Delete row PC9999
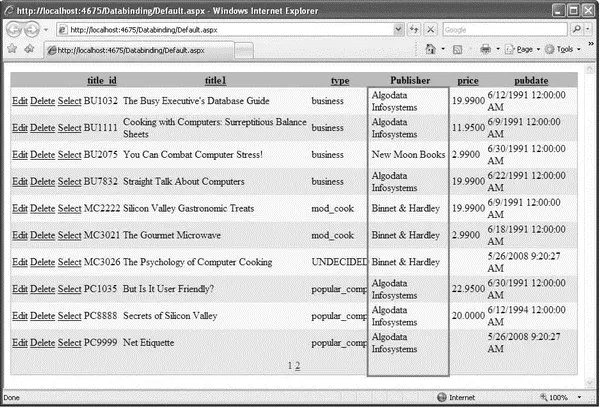This screenshot has width=600, height=408. point(42,343)
